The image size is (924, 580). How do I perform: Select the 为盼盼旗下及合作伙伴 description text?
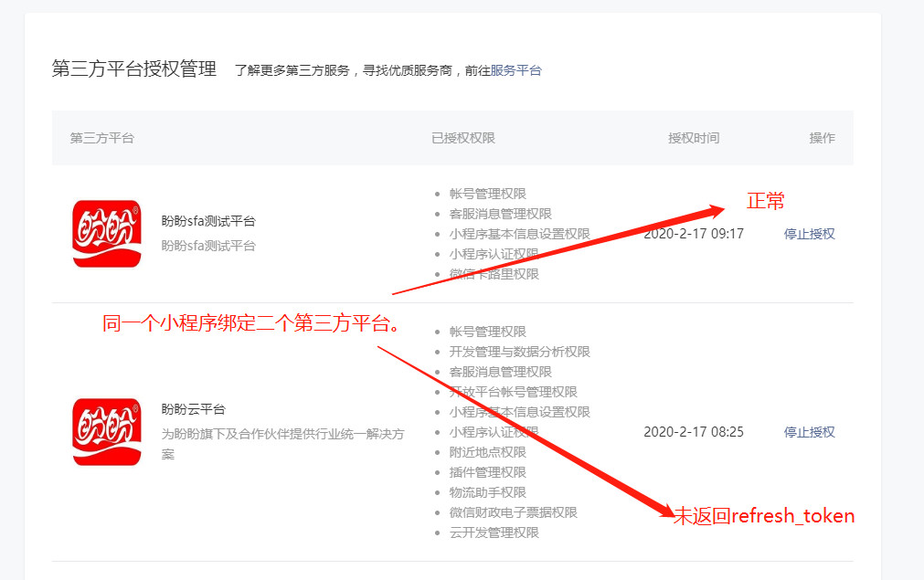[x=282, y=444]
